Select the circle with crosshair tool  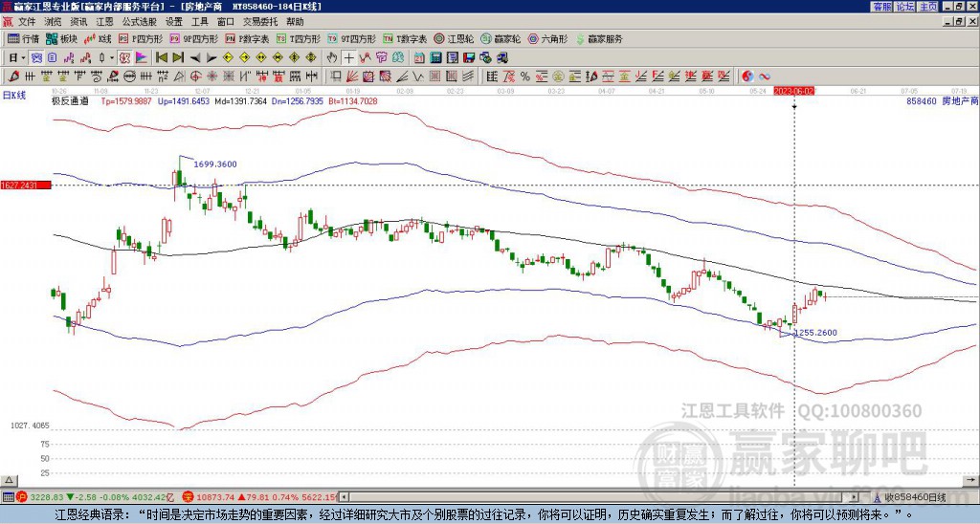pos(195,76)
